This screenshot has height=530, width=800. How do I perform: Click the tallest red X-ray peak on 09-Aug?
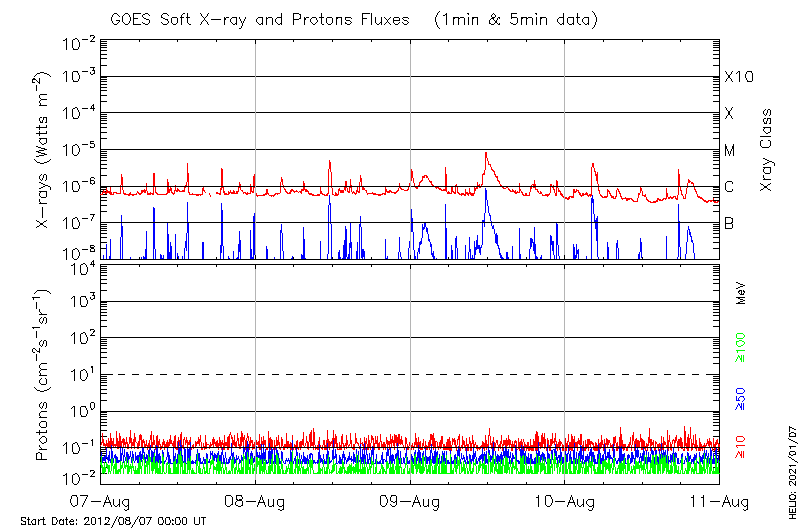coord(486,154)
